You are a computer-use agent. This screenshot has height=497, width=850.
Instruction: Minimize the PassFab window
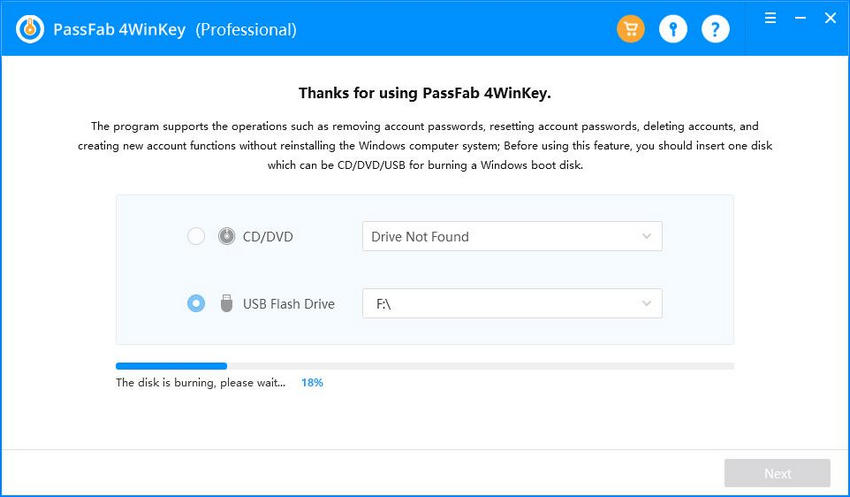[x=800, y=18]
